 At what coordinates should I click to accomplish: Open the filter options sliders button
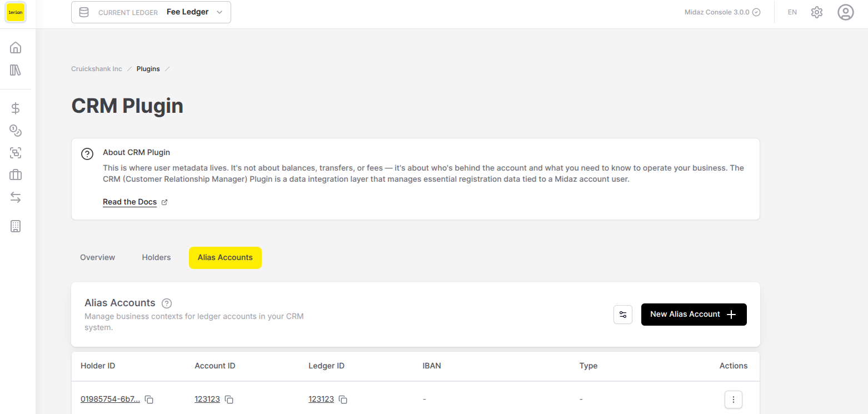pos(623,315)
